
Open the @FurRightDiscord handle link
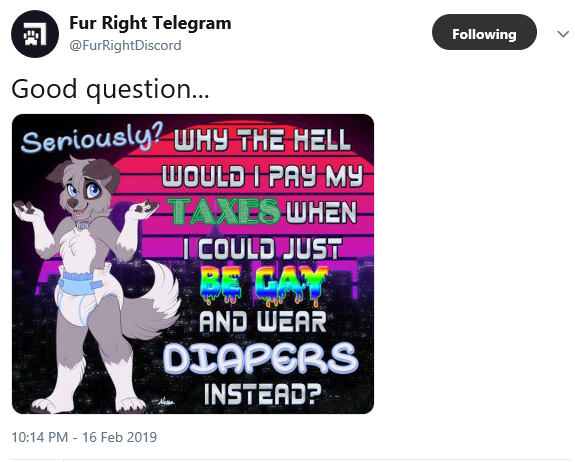[x=125, y=45]
